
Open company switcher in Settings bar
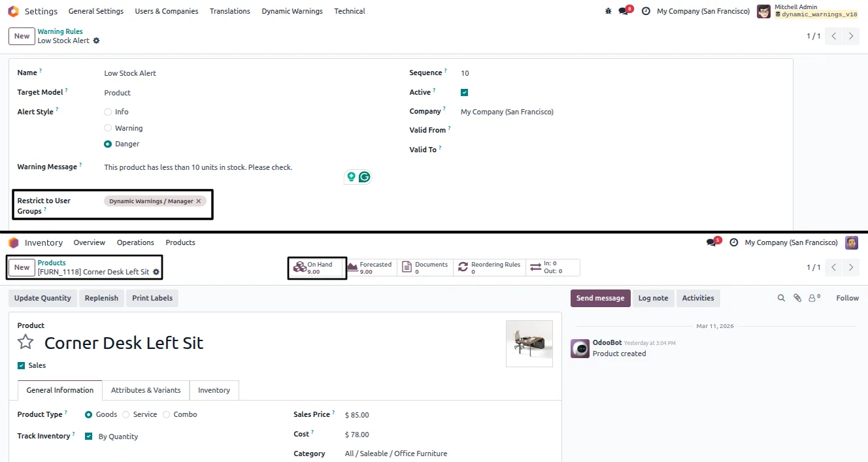click(703, 11)
